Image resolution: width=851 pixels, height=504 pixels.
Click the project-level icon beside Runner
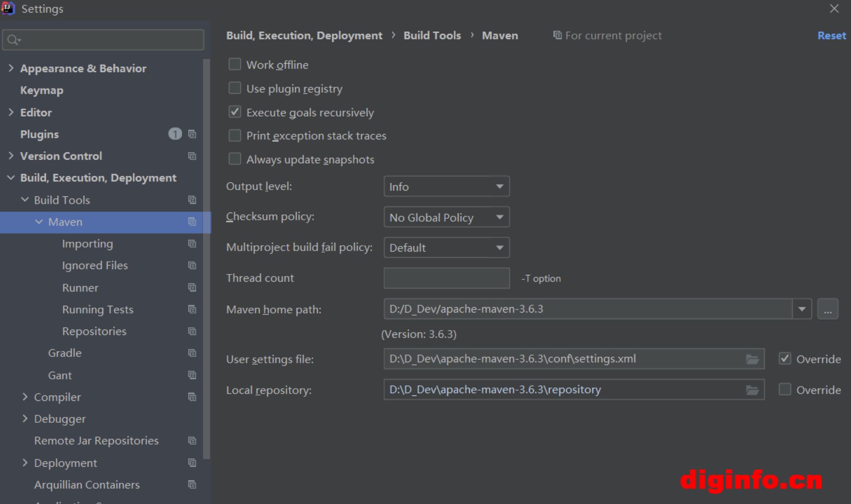tap(192, 287)
